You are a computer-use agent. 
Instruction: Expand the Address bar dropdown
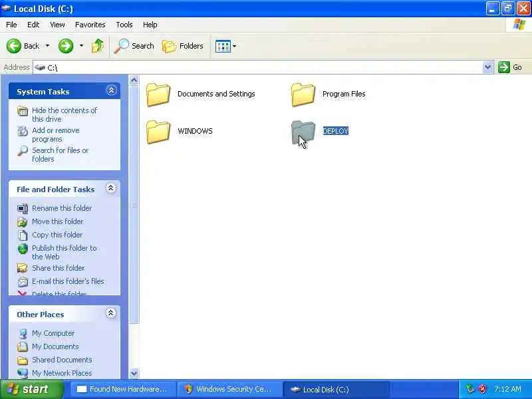[487, 67]
